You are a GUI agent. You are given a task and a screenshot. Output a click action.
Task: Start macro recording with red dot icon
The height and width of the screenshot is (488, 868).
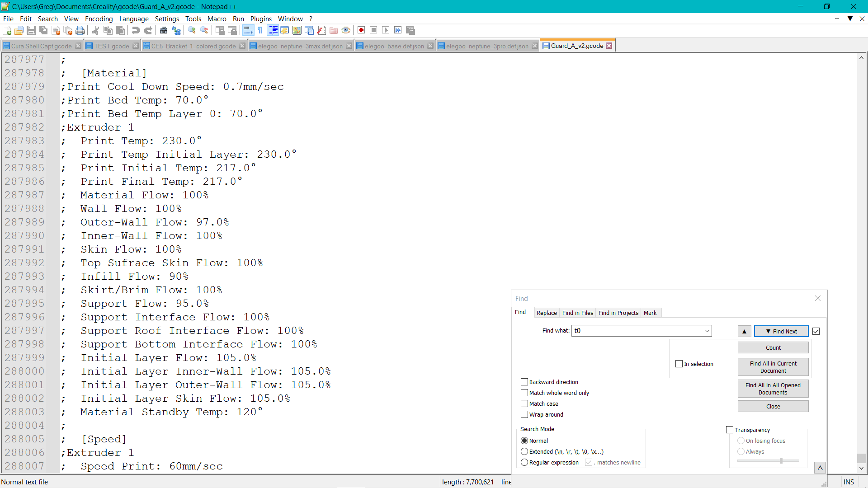(361, 30)
